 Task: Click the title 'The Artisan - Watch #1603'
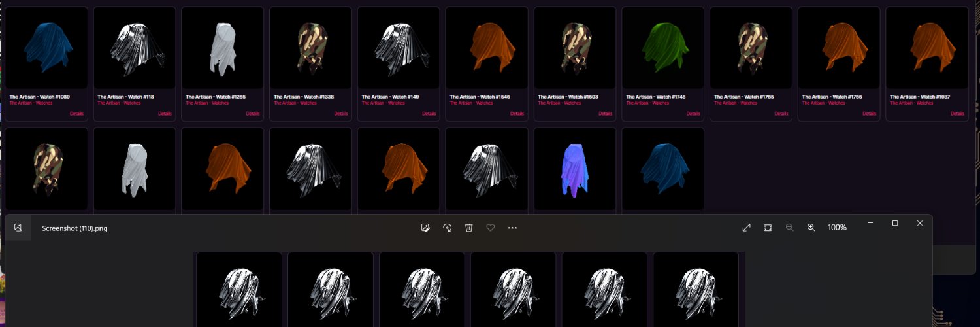[x=568, y=97]
